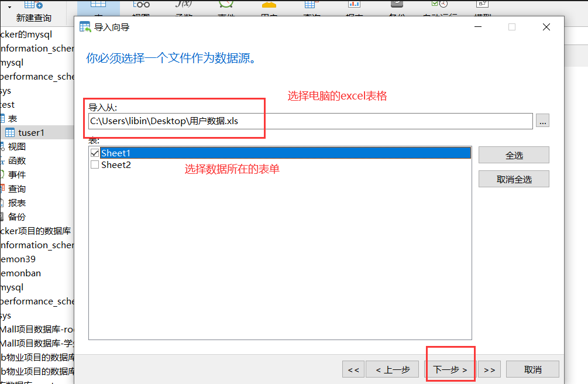Click the 全选 (Select All) button
This screenshot has width=588, height=384.
(x=513, y=155)
